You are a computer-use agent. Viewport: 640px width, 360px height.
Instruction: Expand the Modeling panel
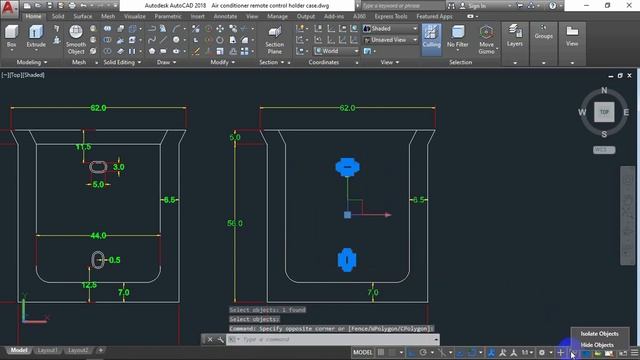coord(32,62)
